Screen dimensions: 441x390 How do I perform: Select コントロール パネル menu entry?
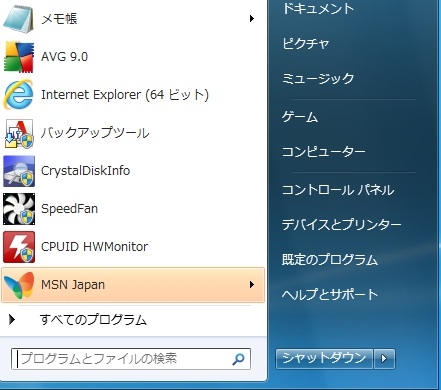(x=338, y=190)
